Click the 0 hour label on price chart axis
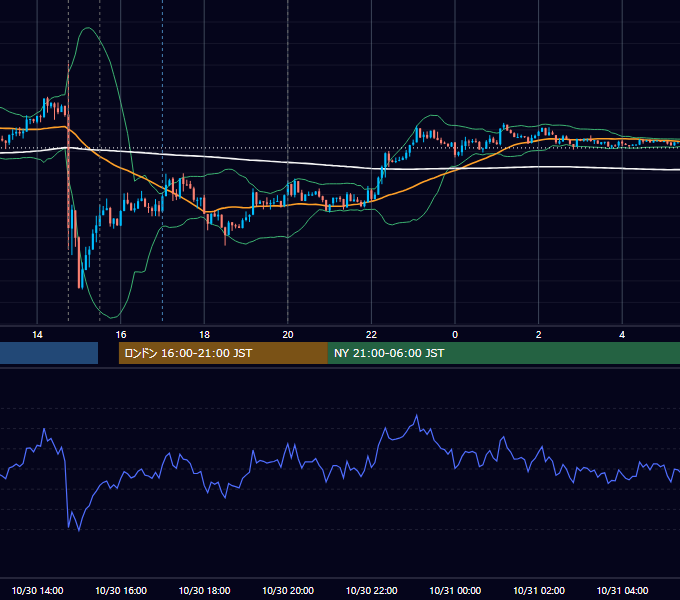 [455, 335]
